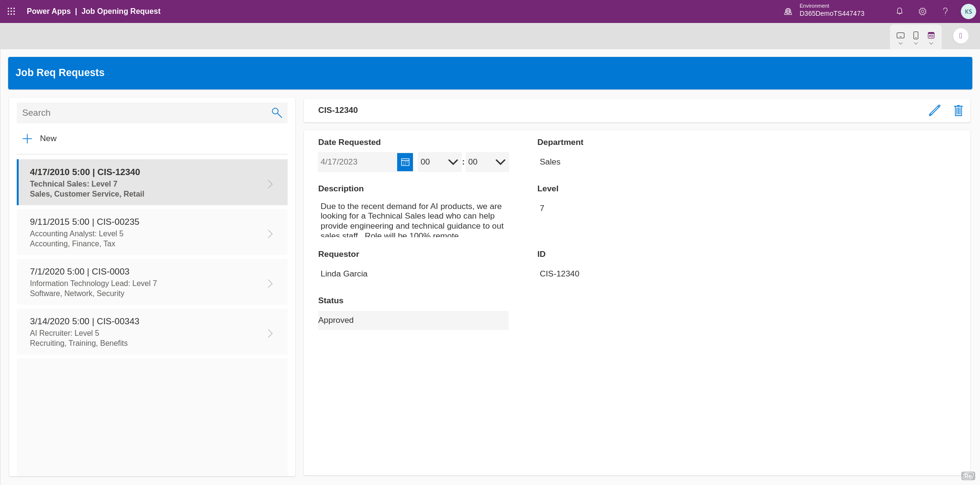The width and height of the screenshot is (980, 485).
Task: Open the app launcher waffle menu
Action: coord(11,11)
